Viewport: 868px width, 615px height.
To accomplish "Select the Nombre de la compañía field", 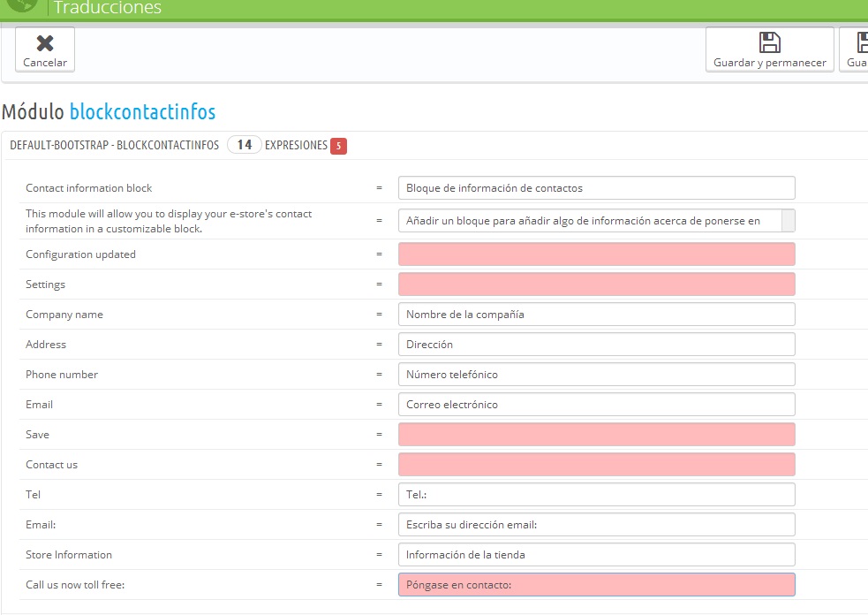I will click(597, 315).
